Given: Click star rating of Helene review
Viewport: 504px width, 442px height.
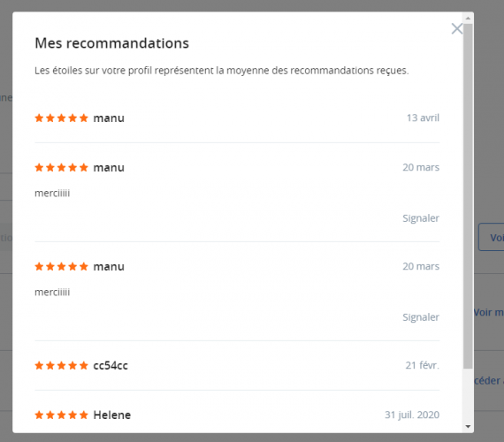Looking at the screenshot, I should pos(61,415).
